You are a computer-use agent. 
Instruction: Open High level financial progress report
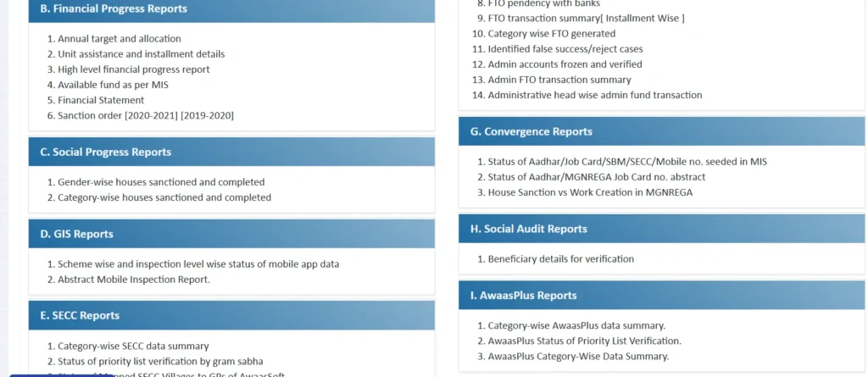click(133, 69)
